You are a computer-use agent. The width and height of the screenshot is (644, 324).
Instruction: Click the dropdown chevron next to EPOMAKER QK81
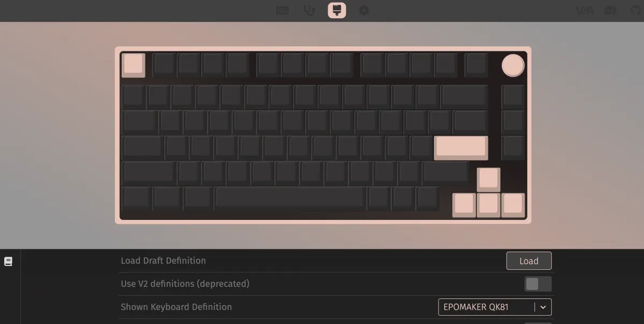coord(543,307)
